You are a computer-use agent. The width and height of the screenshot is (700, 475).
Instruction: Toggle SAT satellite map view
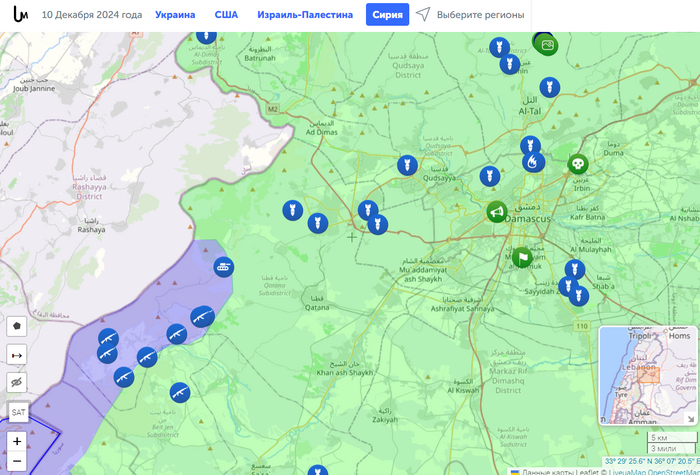point(17,412)
